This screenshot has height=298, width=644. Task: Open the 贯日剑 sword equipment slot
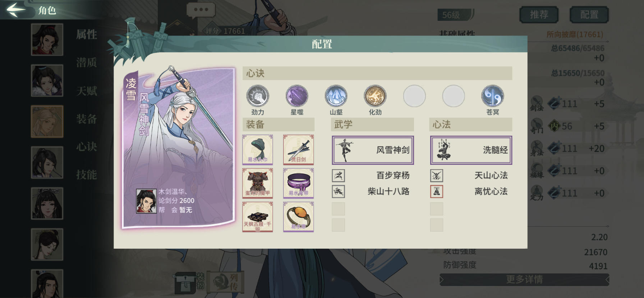coord(298,150)
